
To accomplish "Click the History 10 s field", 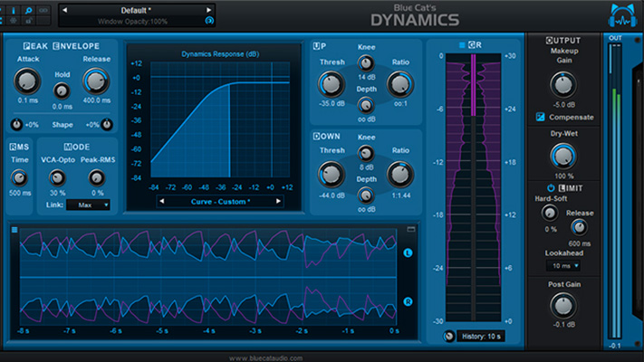I will [x=481, y=337].
